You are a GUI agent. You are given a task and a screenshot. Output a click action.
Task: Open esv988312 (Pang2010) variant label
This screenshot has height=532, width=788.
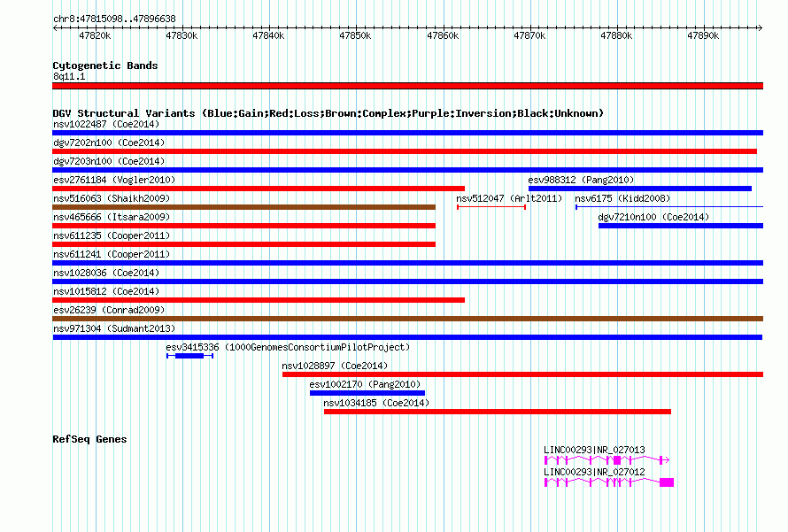(x=581, y=180)
